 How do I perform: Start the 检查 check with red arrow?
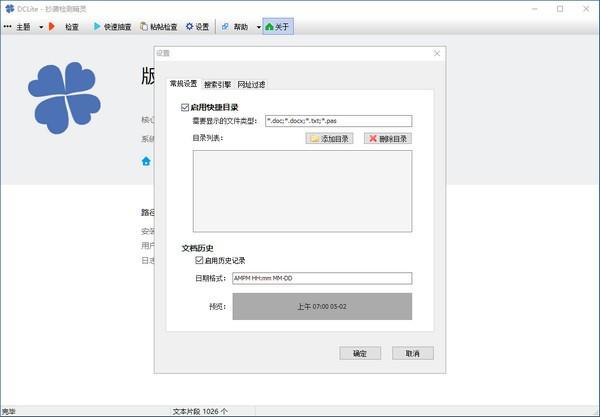click(x=64, y=27)
